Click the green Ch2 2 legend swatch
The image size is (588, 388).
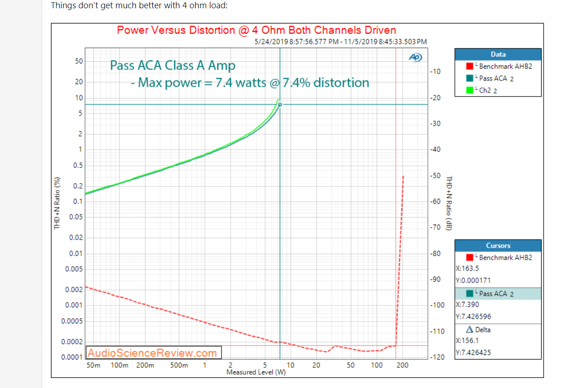470,90
